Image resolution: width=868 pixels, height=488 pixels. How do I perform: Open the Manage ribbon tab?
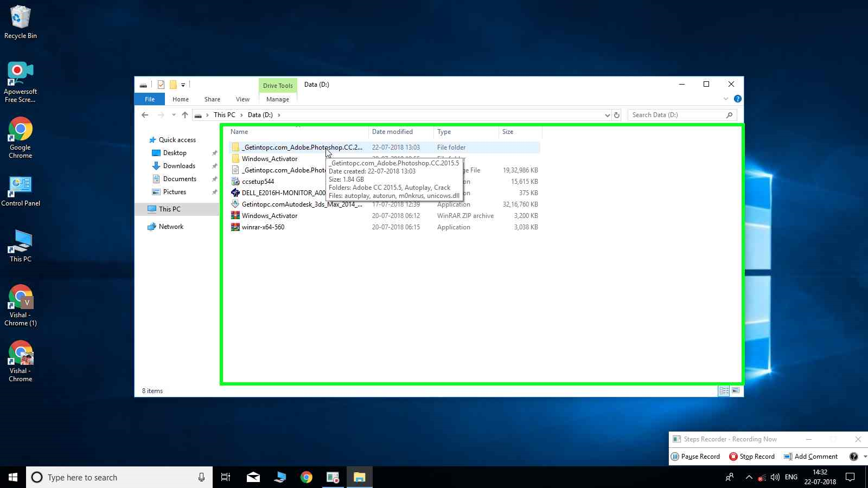click(x=278, y=99)
